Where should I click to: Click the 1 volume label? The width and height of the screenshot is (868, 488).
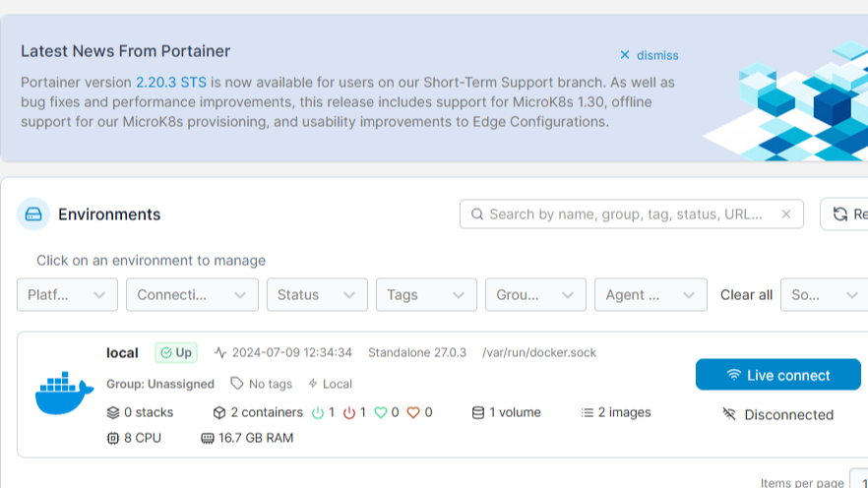pyautogui.click(x=515, y=413)
